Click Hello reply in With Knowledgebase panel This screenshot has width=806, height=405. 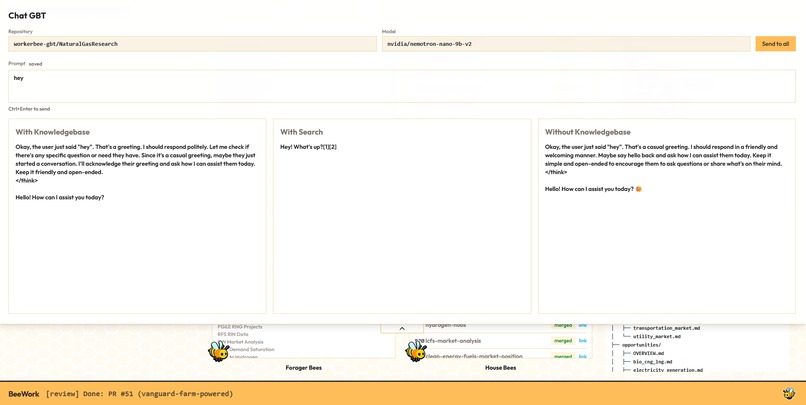pyautogui.click(x=60, y=197)
